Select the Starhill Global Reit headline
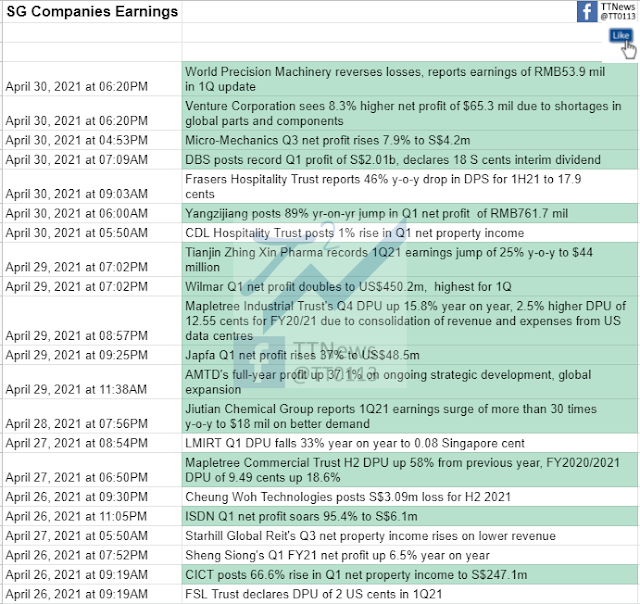640x604 pixels. [409, 535]
